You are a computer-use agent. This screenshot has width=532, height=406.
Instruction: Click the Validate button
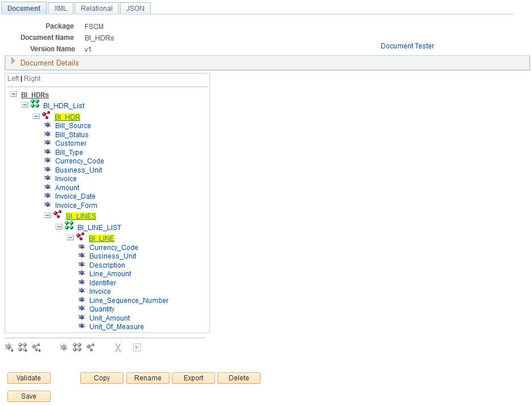tap(28, 378)
